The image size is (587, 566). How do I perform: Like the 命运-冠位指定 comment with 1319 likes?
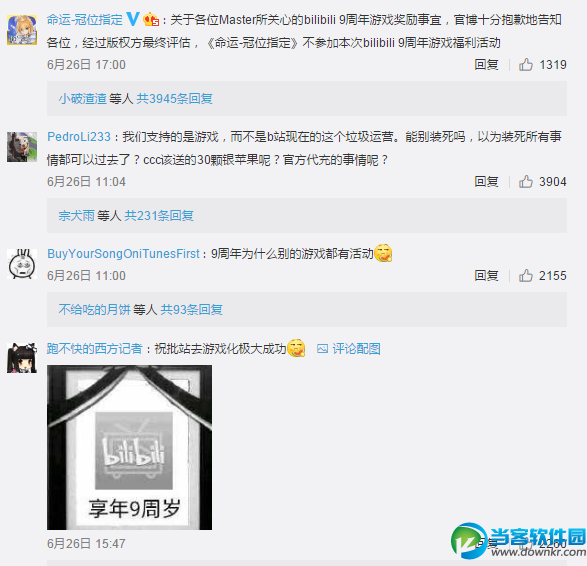526,65
